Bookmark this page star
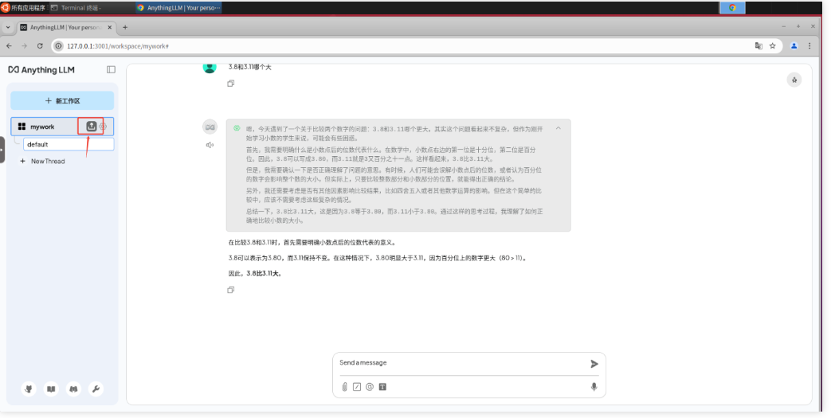Viewport: 832px width, 418px height. tap(773, 46)
